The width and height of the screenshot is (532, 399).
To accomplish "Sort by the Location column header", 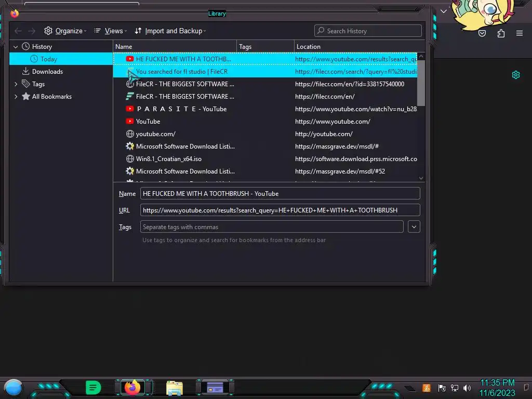I will 360,47.
